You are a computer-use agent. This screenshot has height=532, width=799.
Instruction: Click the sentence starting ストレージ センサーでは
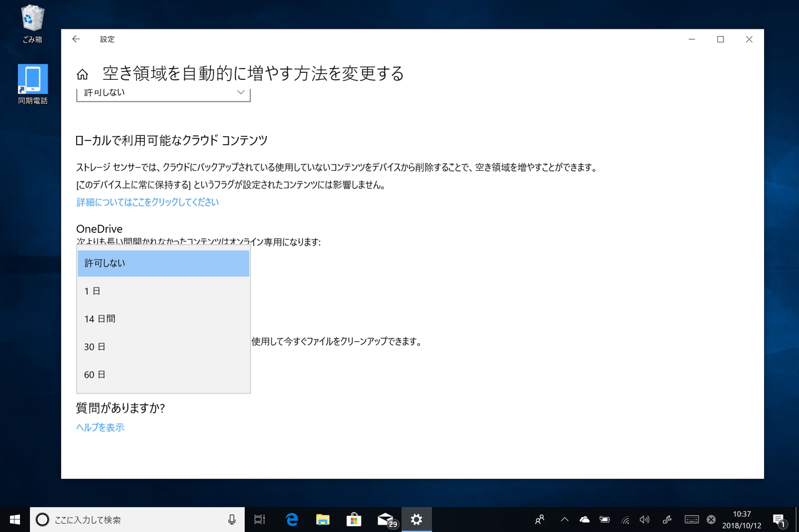click(x=337, y=167)
